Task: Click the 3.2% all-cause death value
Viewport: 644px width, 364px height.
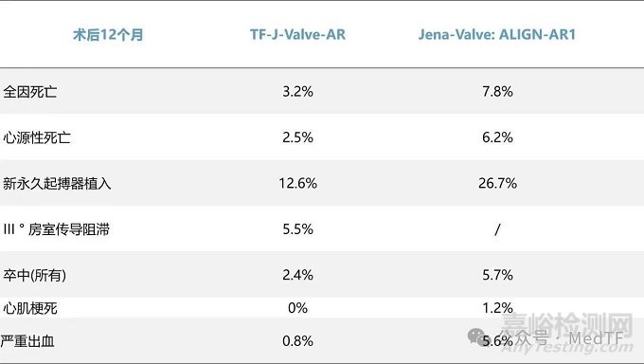Action: 297,91
